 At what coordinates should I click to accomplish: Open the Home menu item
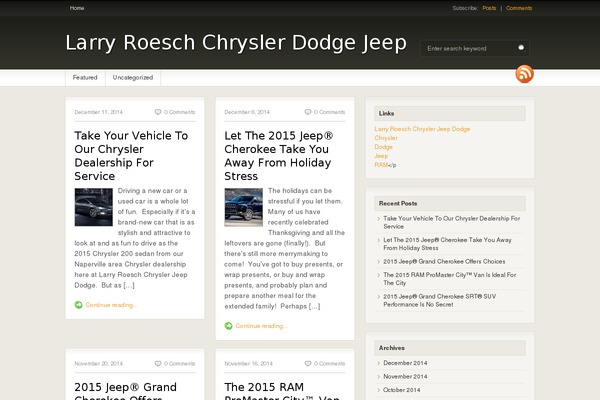click(77, 8)
